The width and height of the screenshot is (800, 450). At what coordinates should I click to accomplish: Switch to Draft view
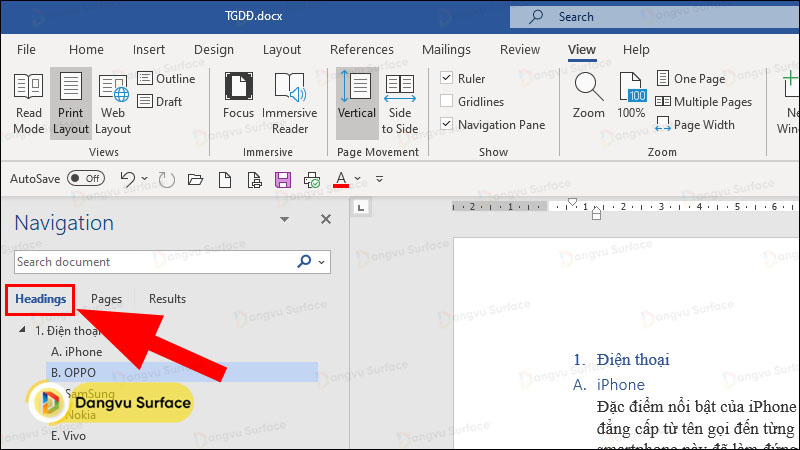click(160, 102)
